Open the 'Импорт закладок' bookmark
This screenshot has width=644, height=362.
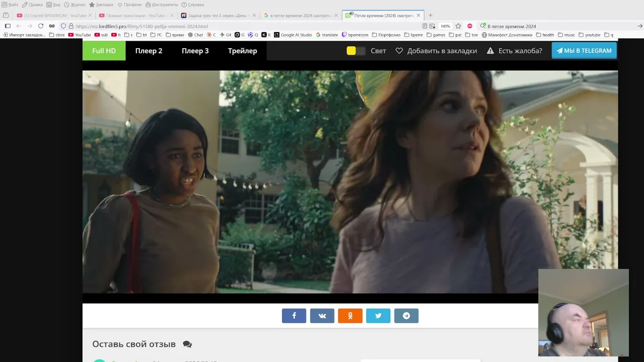(x=24, y=35)
